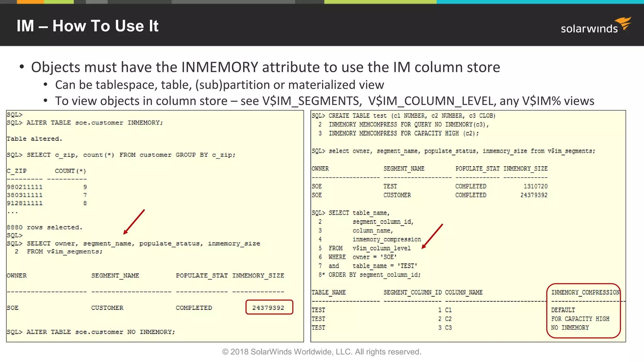644x362 pixels.
Task: Click COMPLETED status in left panel
Action: [194, 308]
